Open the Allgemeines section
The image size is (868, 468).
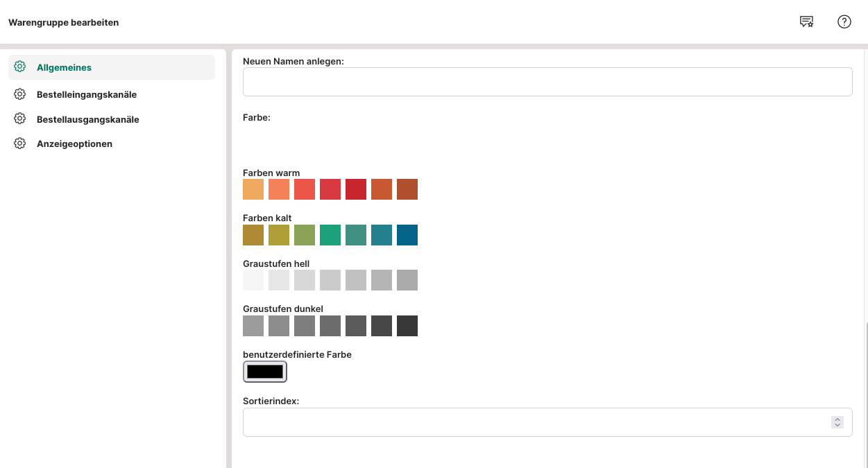[x=64, y=67]
